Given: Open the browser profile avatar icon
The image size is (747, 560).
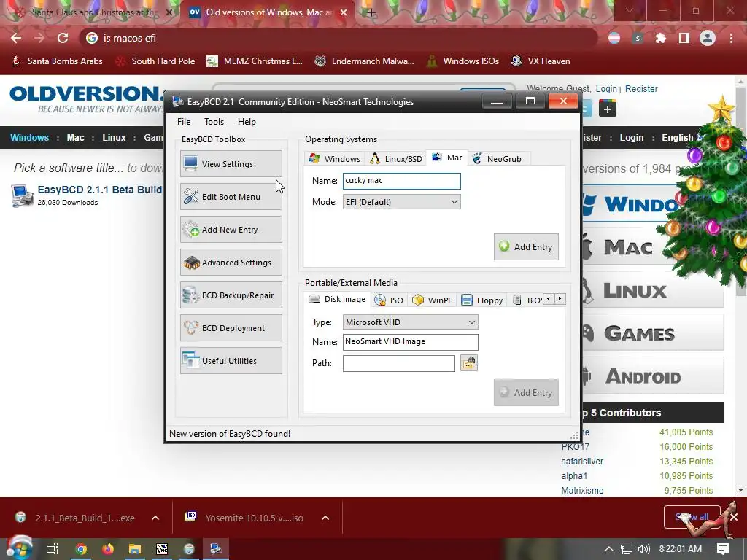Looking at the screenshot, I should (708, 38).
